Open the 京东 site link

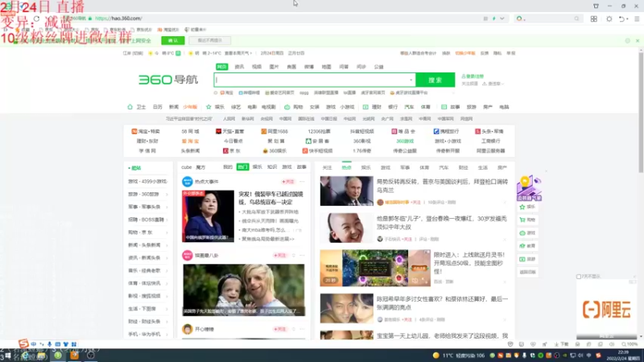coord(232,150)
